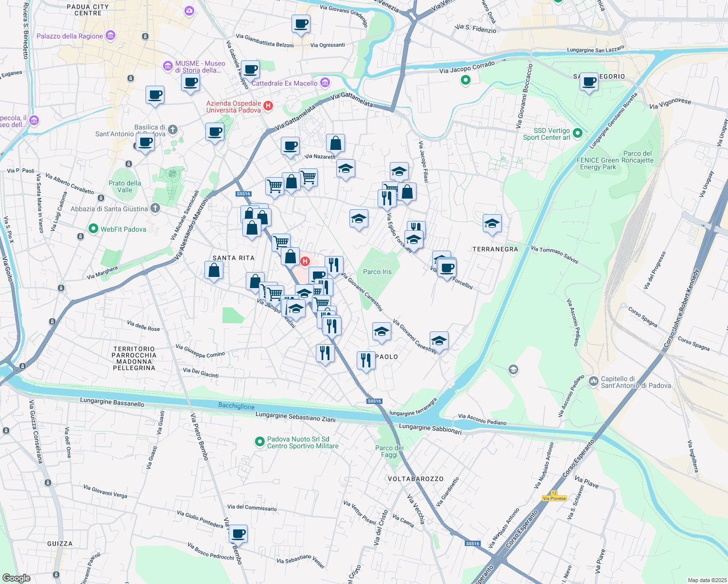The width and height of the screenshot is (728, 584).
Task: Select the Prato della Valle label
Action: pyautogui.click(x=125, y=187)
